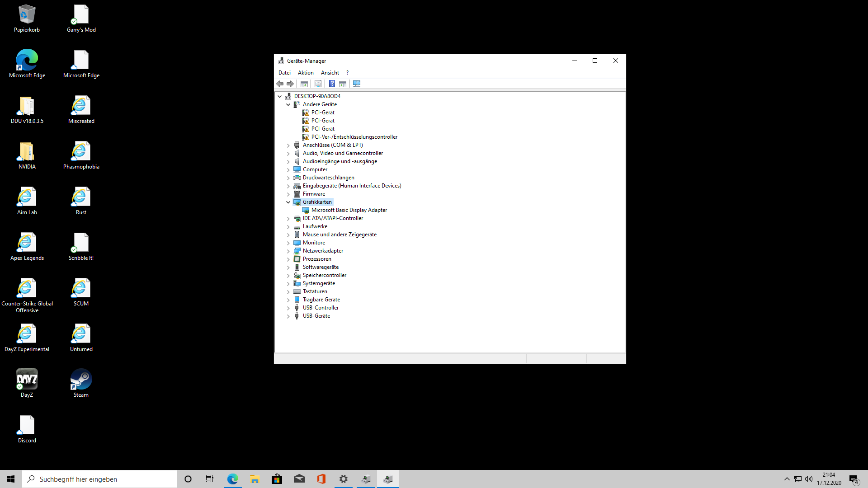
Task: Expand Audio, Video und Gamecontroller
Action: point(288,153)
